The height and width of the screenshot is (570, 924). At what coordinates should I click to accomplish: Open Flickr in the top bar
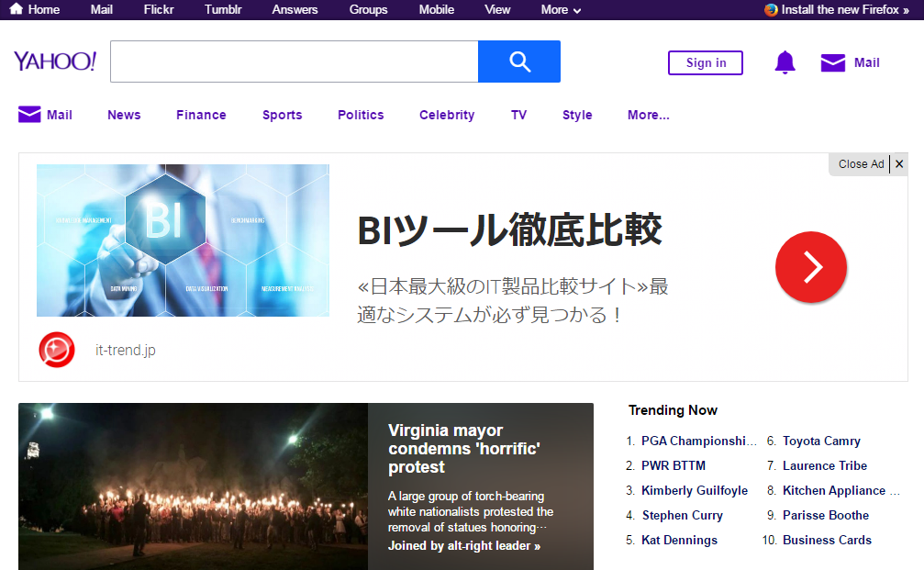click(x=159, y=9)
